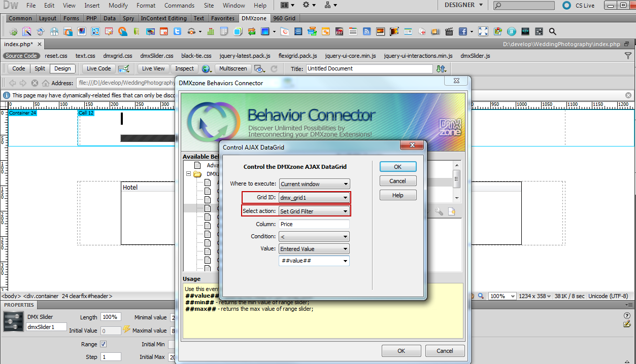
Task: Click the film clapperboard icon in DMXzone toolbar
Action: (x=448, y=31)
